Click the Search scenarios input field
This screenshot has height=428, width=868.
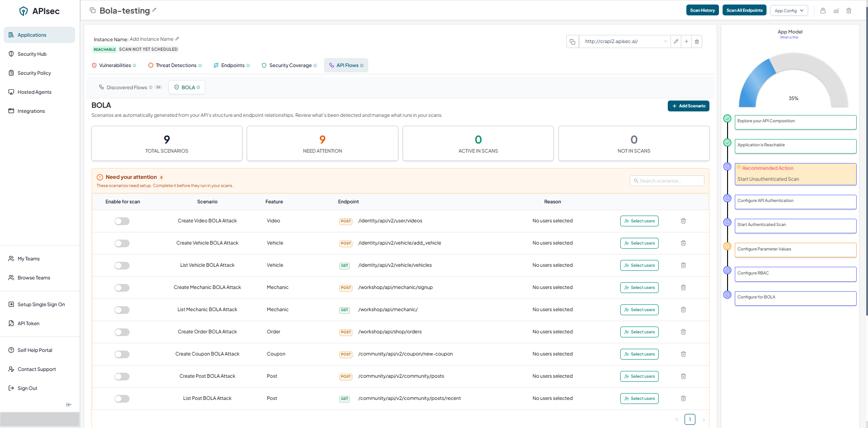(667, 181)
